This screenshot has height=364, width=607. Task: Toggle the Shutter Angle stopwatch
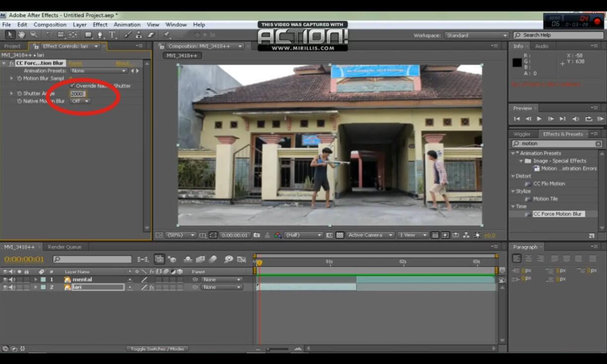tap(19, 93)
